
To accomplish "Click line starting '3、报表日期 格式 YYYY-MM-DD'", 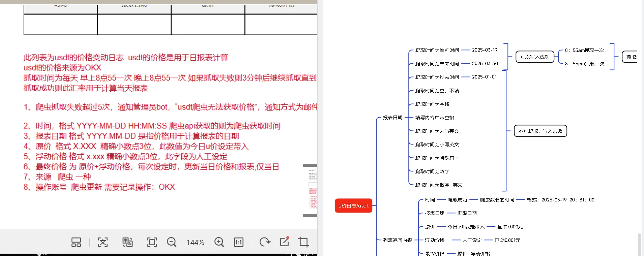I will [x=131, y=136].
